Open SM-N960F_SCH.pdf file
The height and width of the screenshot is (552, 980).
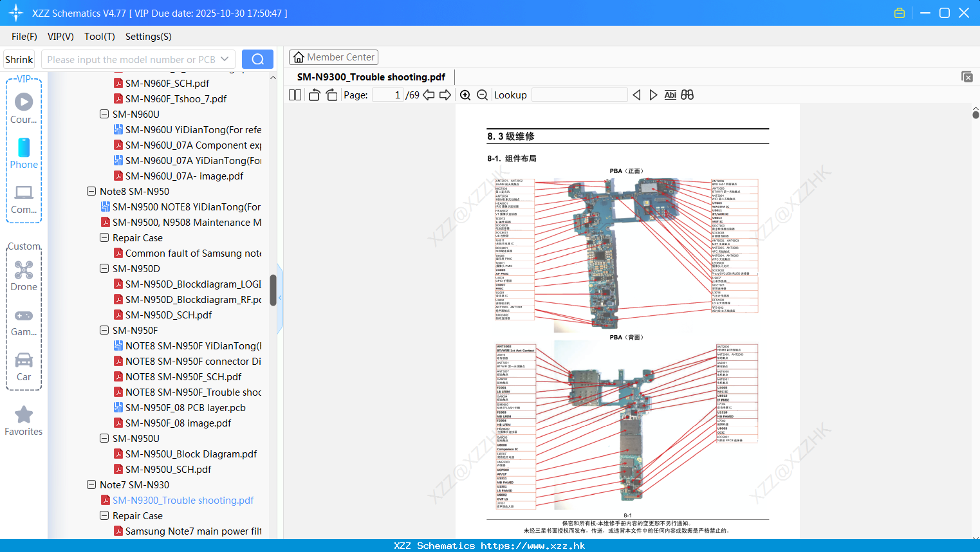(167, 83)
